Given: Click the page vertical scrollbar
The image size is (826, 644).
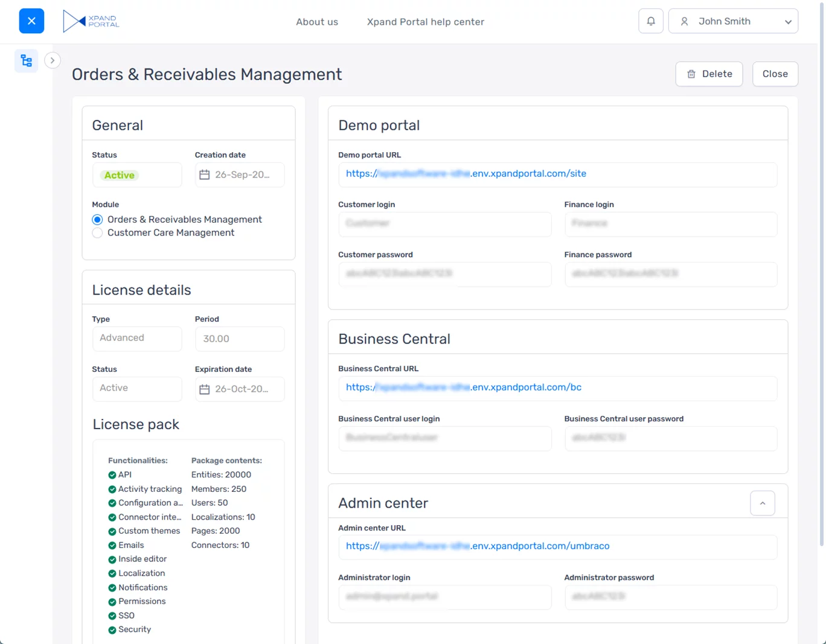Looking at the screenshot, I should pyautogui.click(x=822, y=272).
